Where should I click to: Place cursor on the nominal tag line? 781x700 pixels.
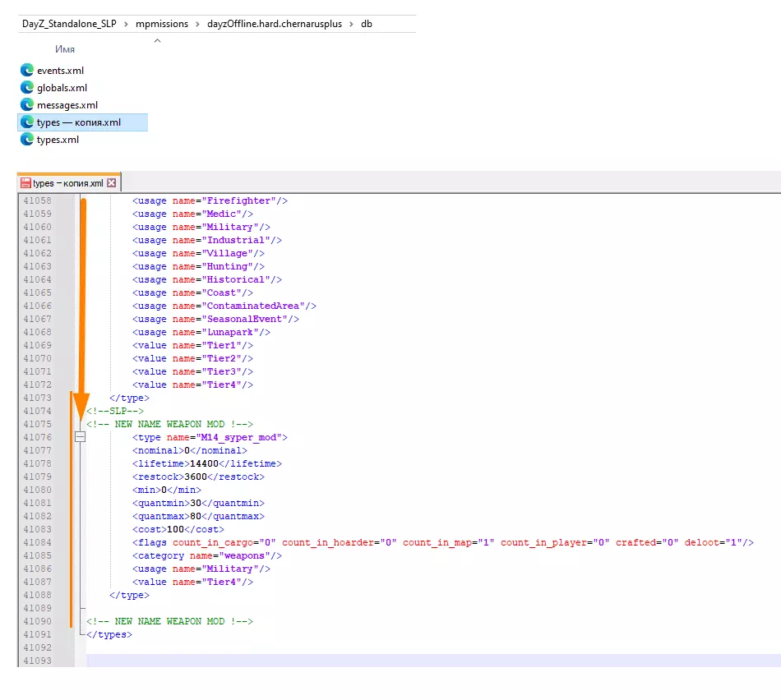point(189,450)
